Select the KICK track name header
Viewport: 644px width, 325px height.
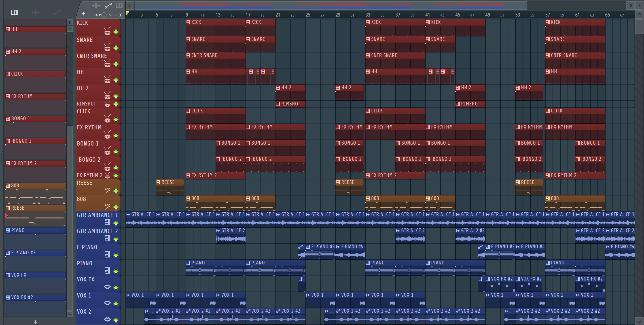83,23
